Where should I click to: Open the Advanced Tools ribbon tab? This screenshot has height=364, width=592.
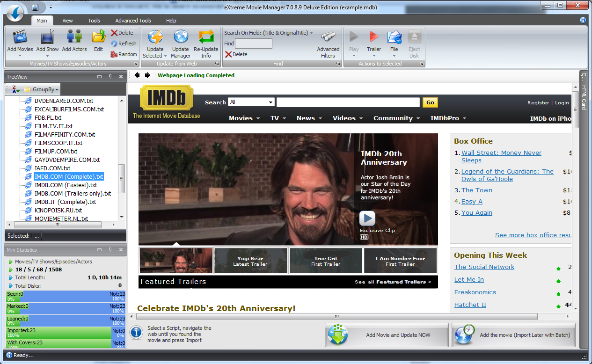(133, 21)
